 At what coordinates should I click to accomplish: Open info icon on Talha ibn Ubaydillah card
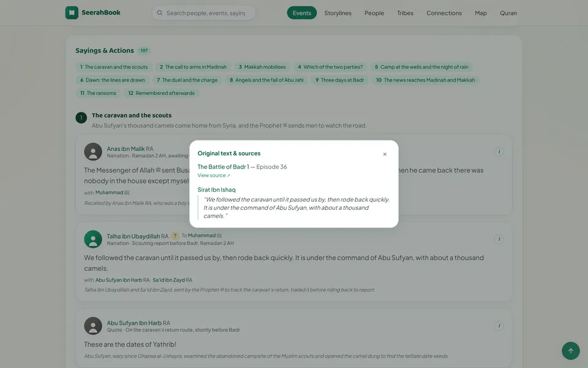pos(499,239)
